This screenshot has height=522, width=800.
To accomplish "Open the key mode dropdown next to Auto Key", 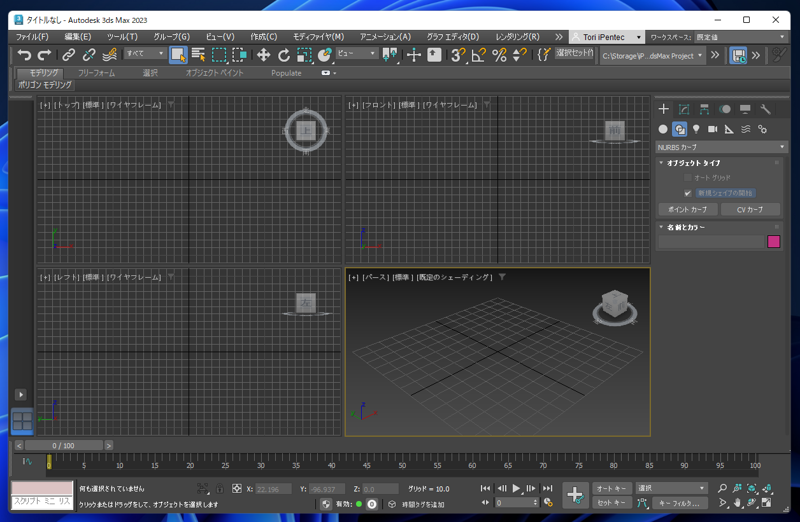I will pyautogui.click(x=671, y=488).
